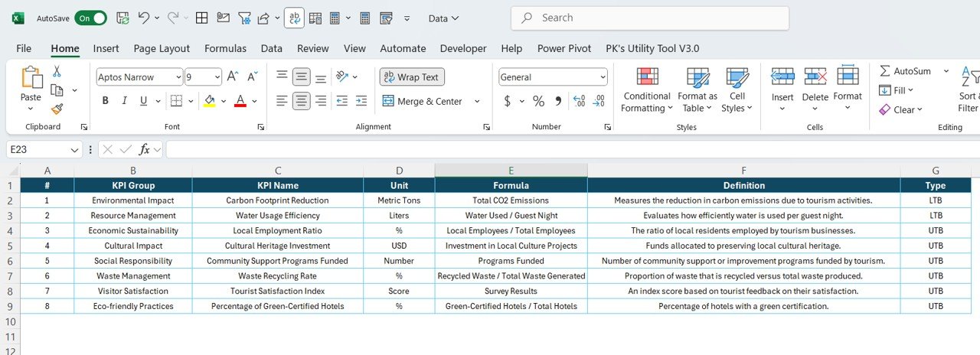Image resolution: width=980 pixels, height=355 pixels.
Task: Toggle Middle Align button
Action: point(302,77)
